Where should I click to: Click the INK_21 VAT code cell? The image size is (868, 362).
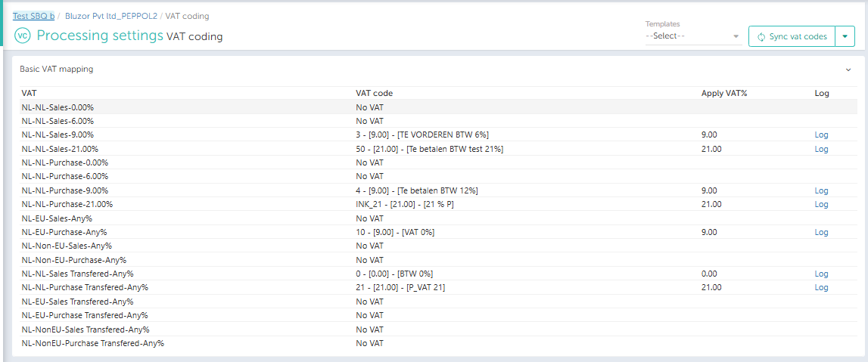(404, 204)
